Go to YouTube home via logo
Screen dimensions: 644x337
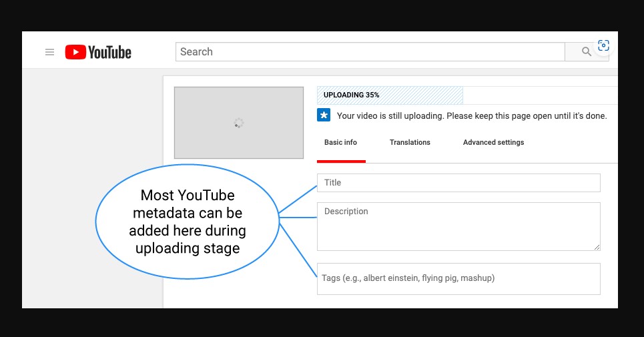(98, 52)
